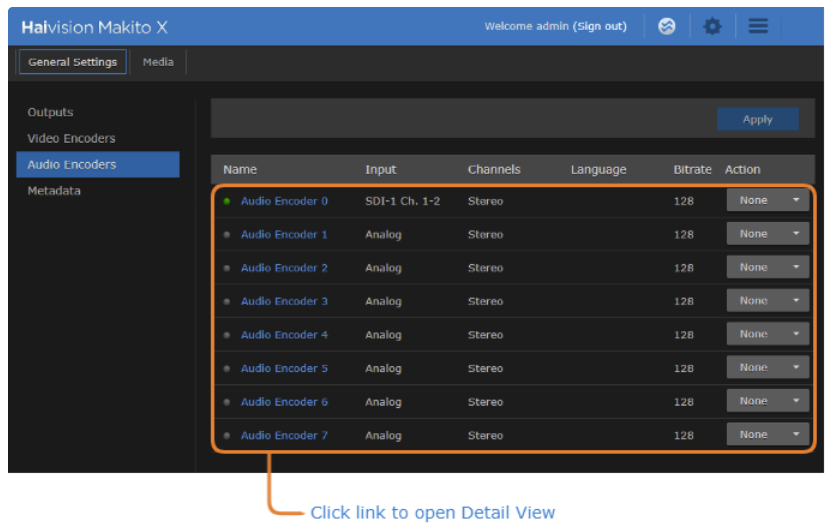
Task: Click the 128 bitrate for Audio Encoder 7
Action: [x=683, y=435]
